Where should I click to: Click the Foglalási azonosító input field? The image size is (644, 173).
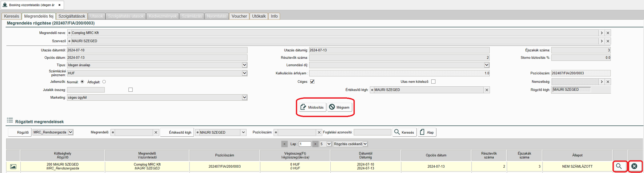tap(372, 132)
